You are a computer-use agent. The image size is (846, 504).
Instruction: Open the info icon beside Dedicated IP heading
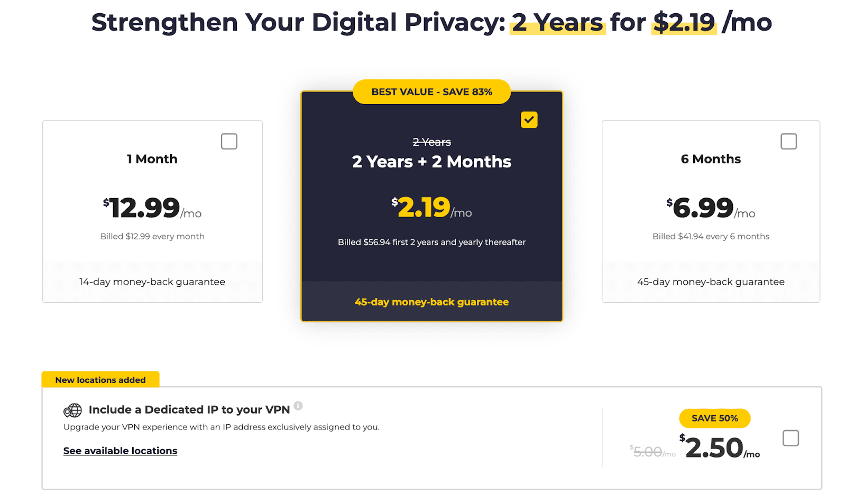pos(298,406)
